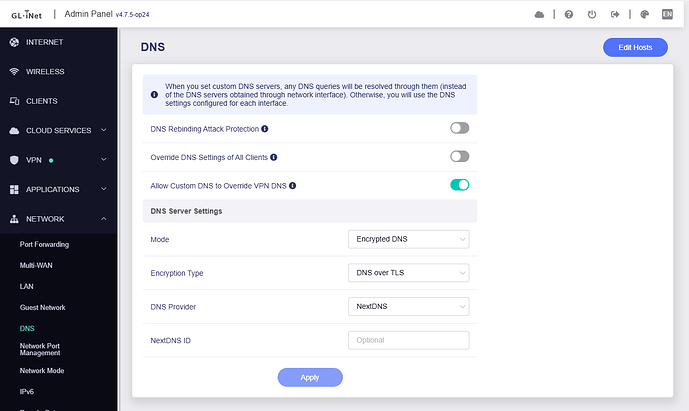689x411 pixels.
Task: Open DNS Provider dropdown showing NextDNS
Action: click(x=409, y=306)
